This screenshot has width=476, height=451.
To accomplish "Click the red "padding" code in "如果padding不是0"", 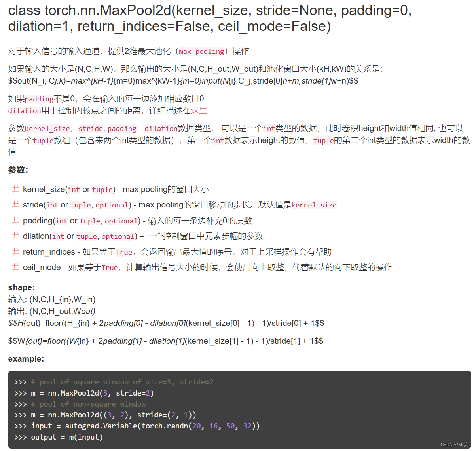I will pyautogui.click(x=39, y=99).
